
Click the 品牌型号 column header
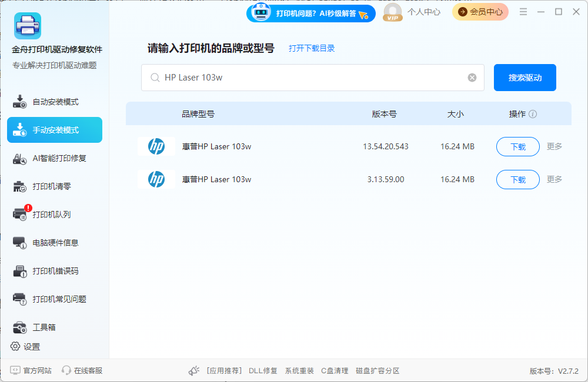[x=198, y=114]
